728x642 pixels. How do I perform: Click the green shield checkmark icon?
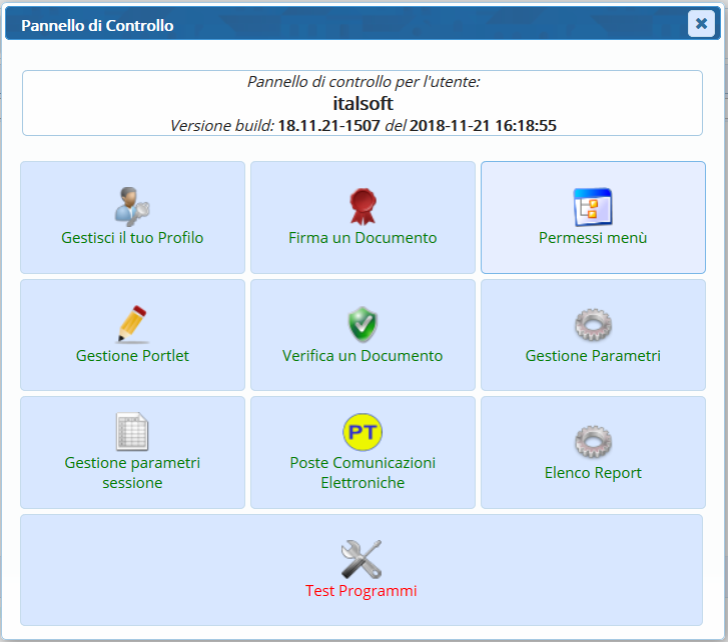click(362, 324)
